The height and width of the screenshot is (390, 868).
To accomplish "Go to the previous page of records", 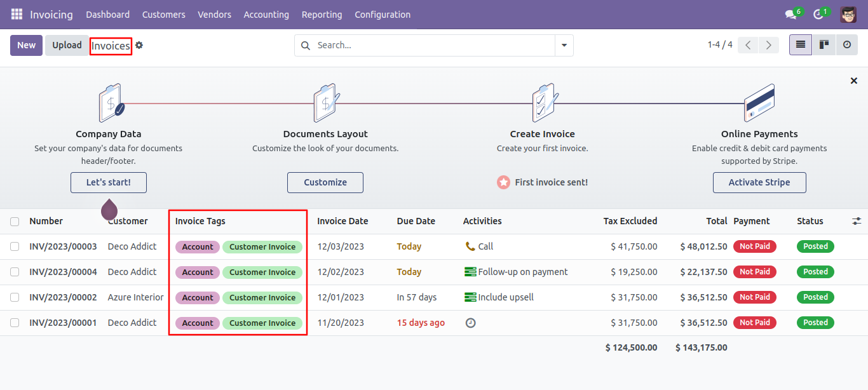I will coord(748,45).
